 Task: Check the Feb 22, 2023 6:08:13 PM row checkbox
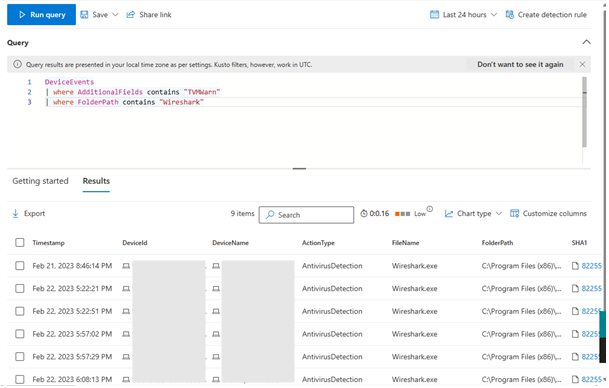pyautogui.click(x=20, y=379)
